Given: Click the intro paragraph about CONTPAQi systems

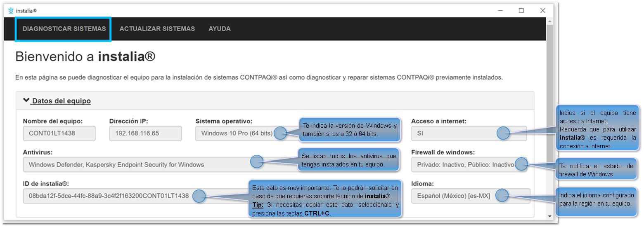Looking at the screenshot, I should [259, 77].
